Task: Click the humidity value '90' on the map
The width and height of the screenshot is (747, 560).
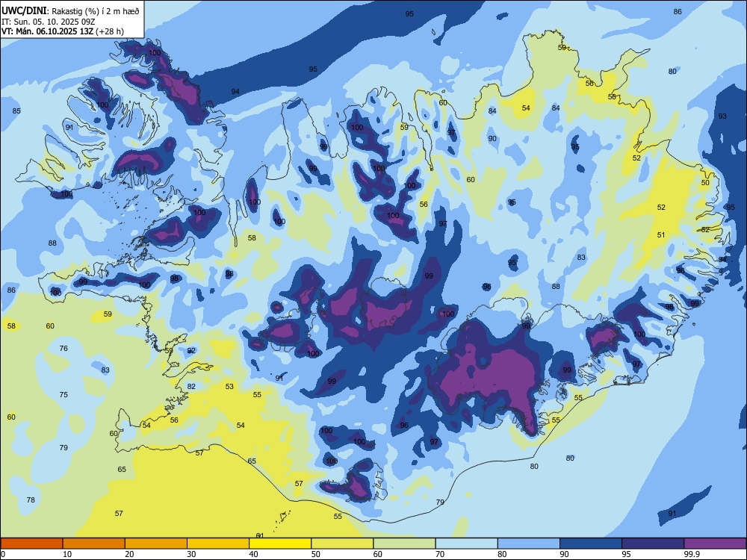Action: coord(492,139)
